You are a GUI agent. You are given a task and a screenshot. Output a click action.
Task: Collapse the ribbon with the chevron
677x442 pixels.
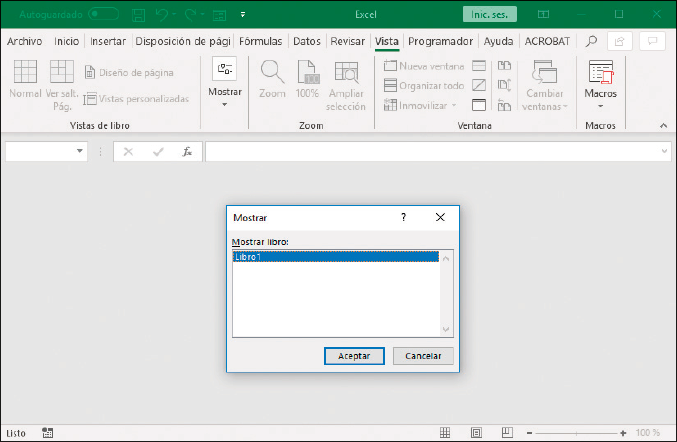662,126
